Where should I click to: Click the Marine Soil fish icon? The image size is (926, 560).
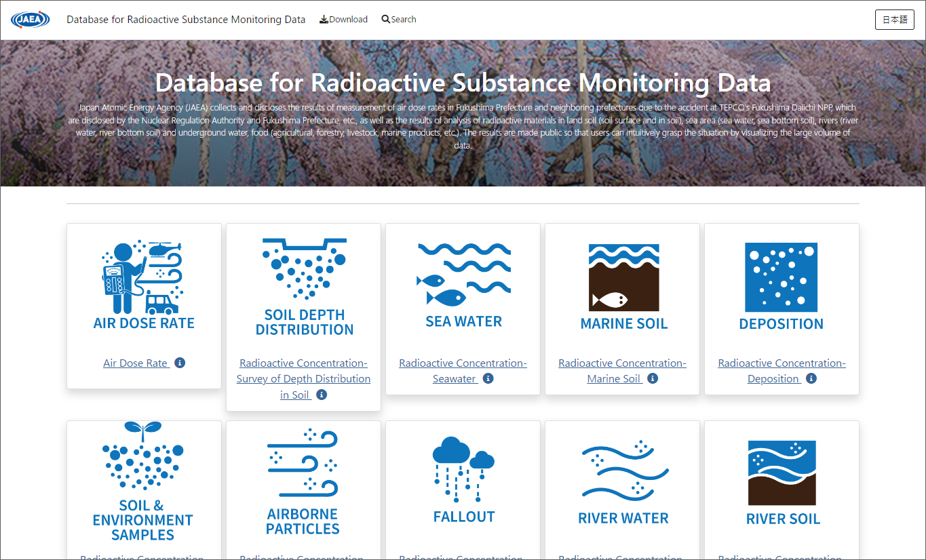(x=623, y=278)
